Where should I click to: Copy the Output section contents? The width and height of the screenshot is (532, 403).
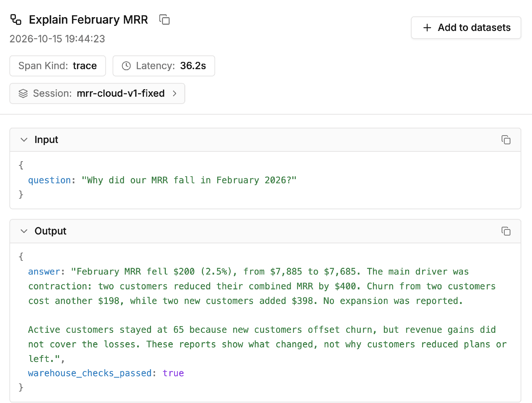506,231
